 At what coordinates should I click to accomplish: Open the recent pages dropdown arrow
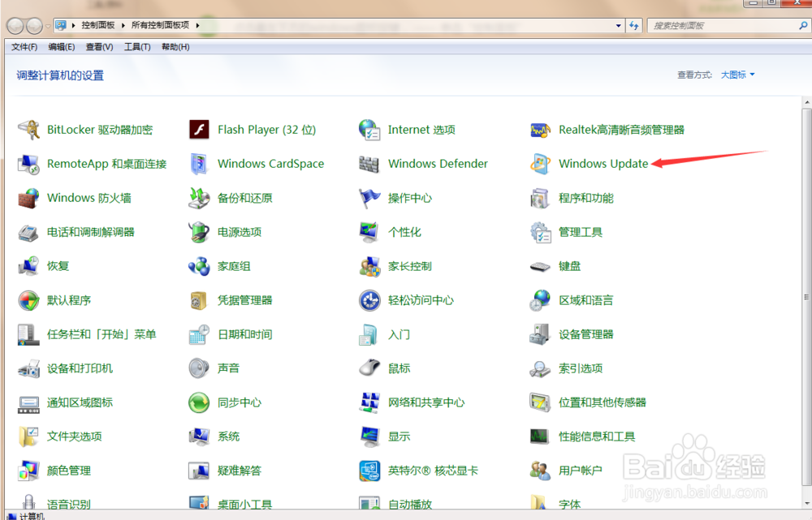pyautogui.click(x=48, y=25)
